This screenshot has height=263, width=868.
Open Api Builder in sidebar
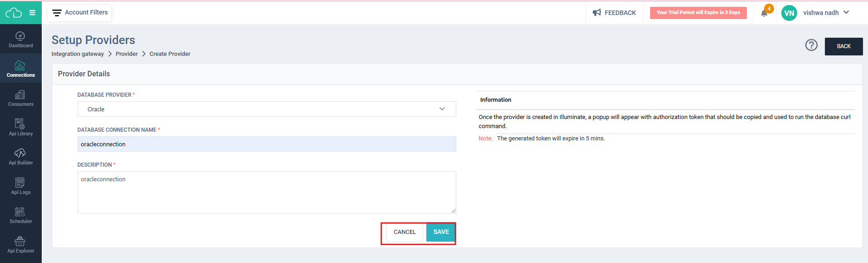point(21,157)
